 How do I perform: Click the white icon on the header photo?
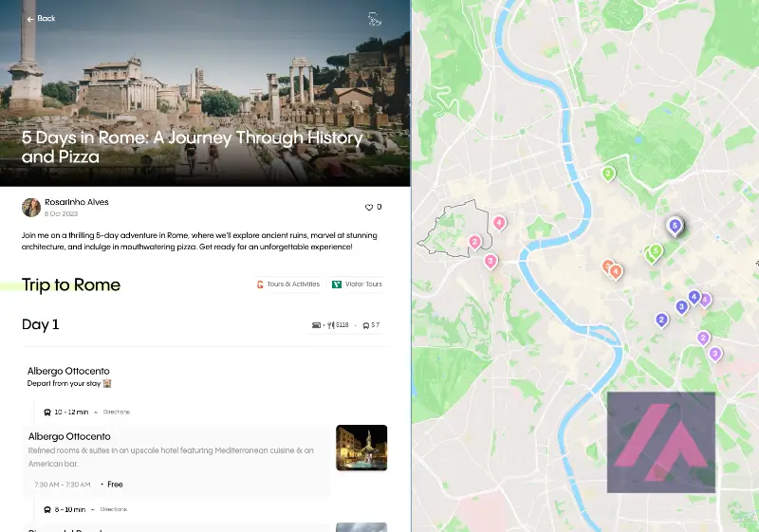[374, 19]
